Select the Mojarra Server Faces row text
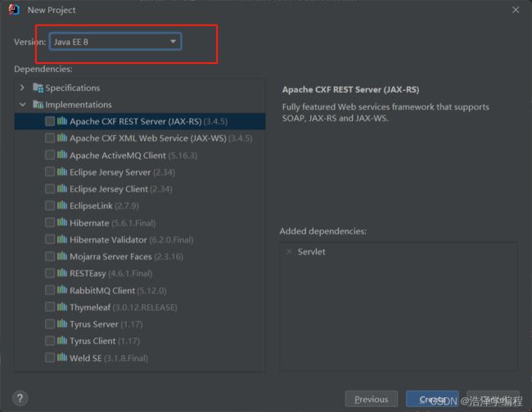The image size is (532, 412). tap(126, 256)
